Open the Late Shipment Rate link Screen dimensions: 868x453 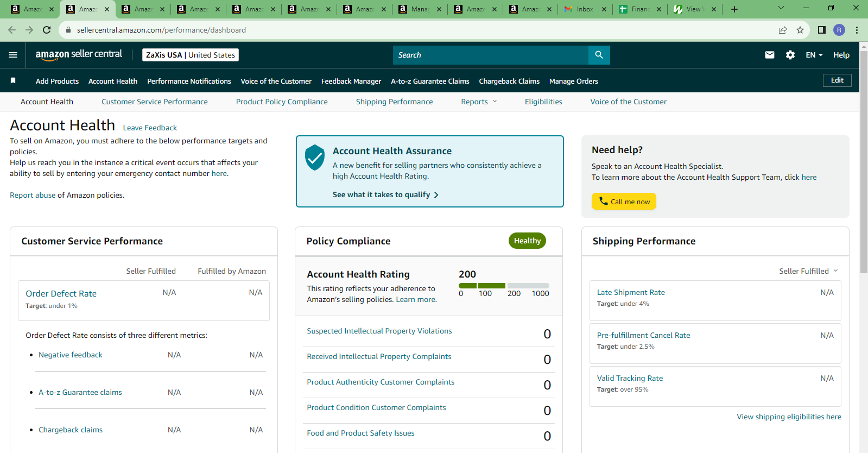[631, 292]
